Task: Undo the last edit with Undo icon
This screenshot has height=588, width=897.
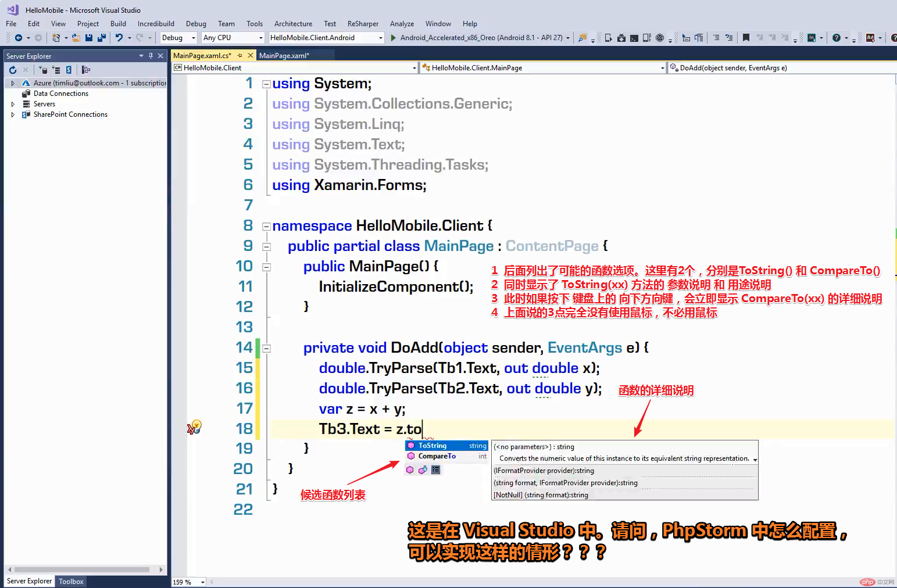Action: click(119, 38)
